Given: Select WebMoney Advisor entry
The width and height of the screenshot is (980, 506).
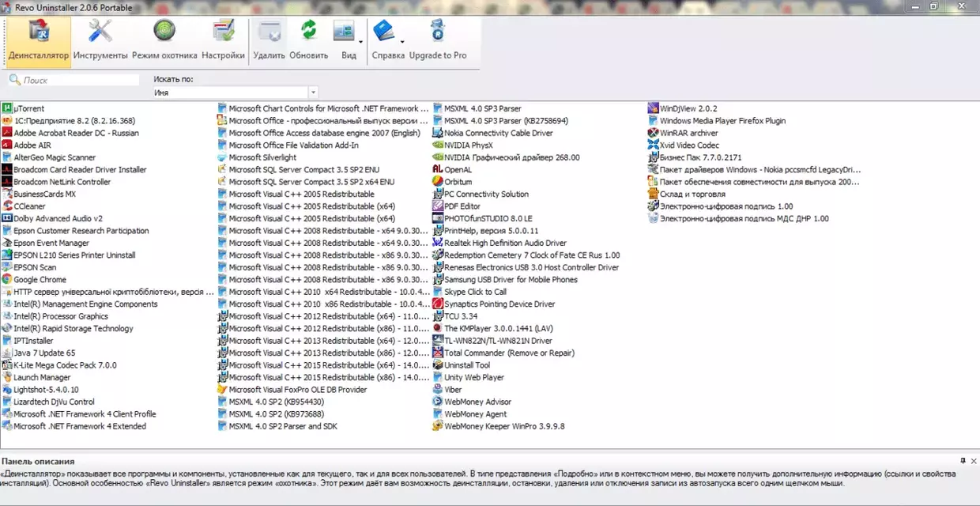Looking at the screenshot, I should [472, 402].
